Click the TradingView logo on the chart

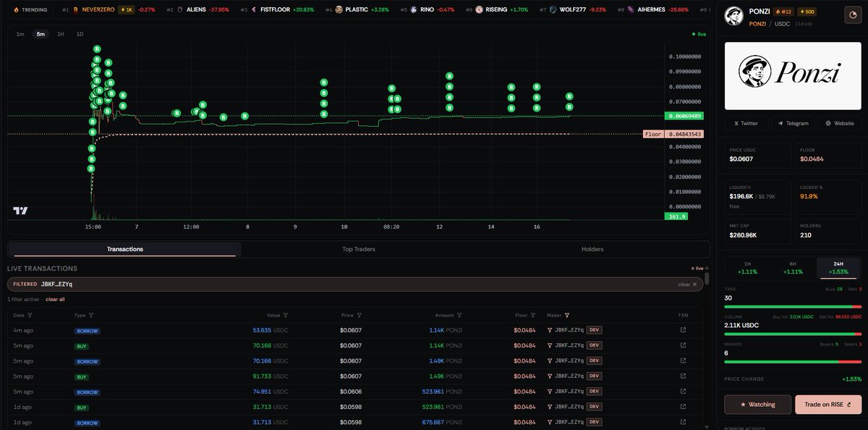click(x=20, y=211)
